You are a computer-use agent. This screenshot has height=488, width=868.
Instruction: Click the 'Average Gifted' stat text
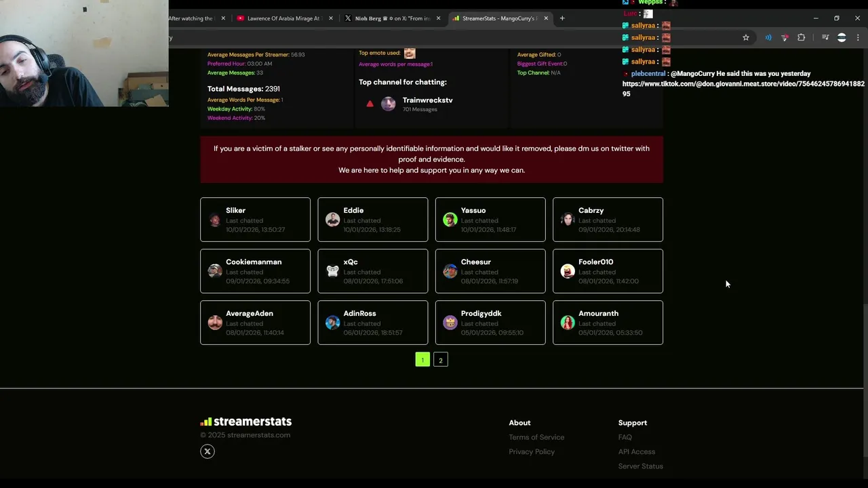click(539, 54)
